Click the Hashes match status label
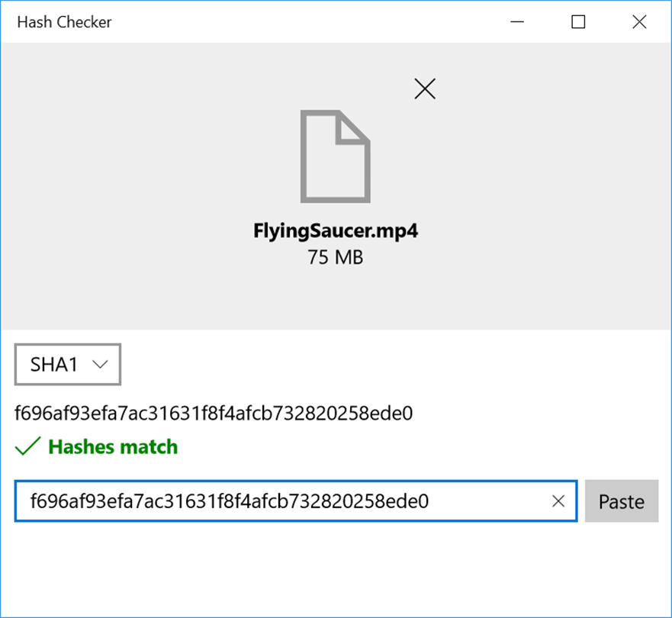 (x=113, y=446)
